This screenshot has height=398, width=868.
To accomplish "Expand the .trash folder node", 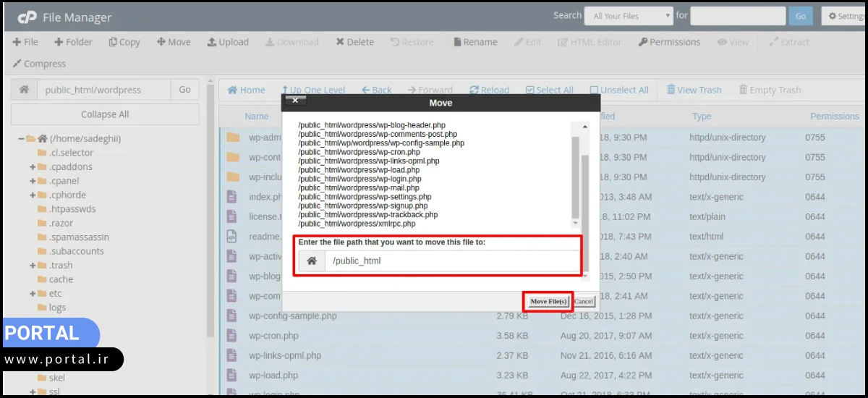I will click(x=33, y=266).
